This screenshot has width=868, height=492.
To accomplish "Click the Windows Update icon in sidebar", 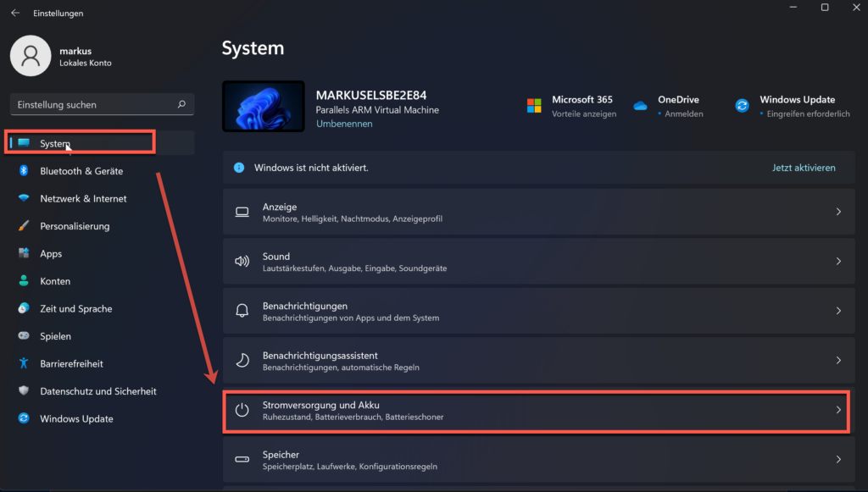I will point(24,418).
